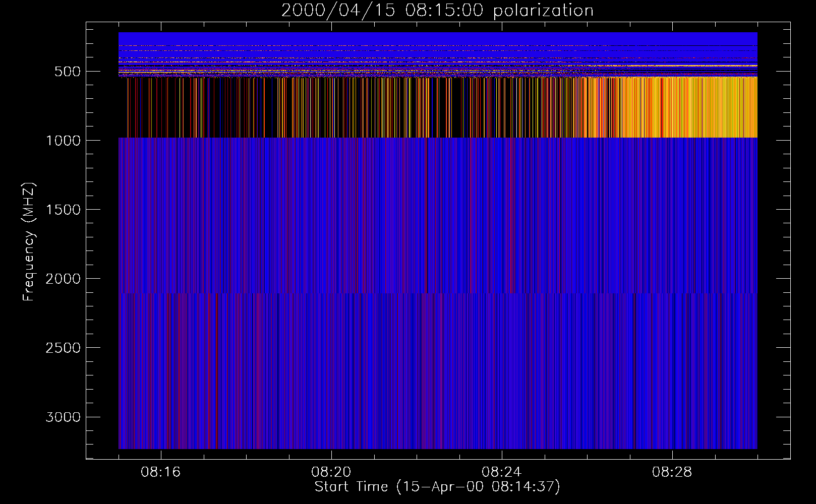
Task: Click the plot title '2000/04/15 08:15:00 polarization'
Action: pyautogui.click(x=437, y=11)
